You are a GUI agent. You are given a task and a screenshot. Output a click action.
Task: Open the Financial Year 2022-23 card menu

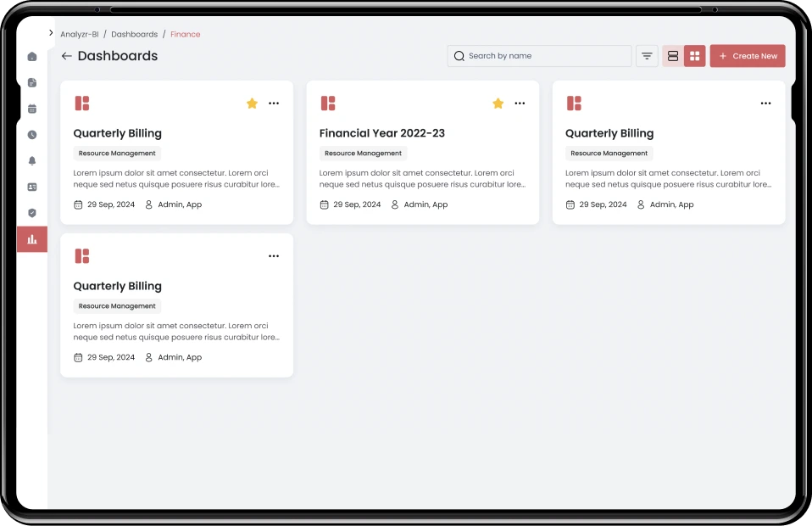(x=520, y=103)
